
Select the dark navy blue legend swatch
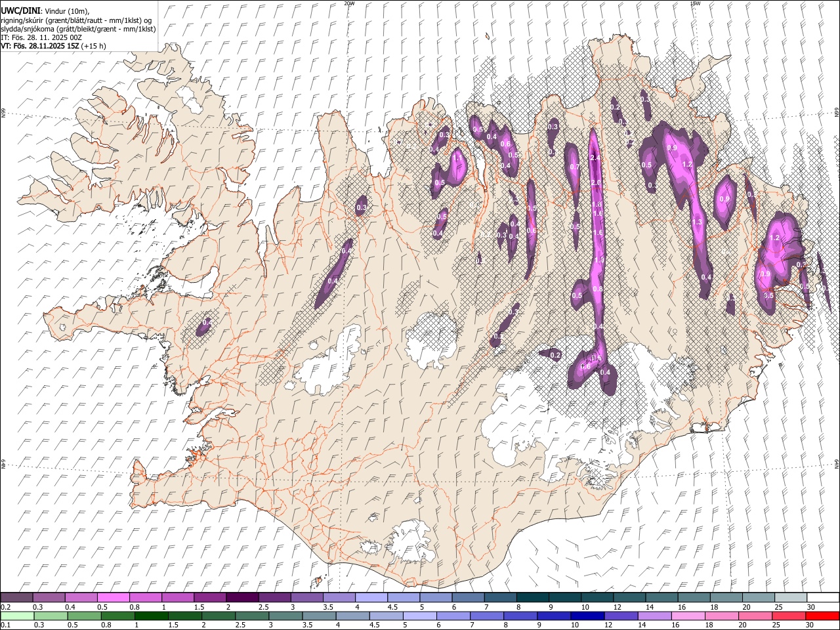coord(587,616)
